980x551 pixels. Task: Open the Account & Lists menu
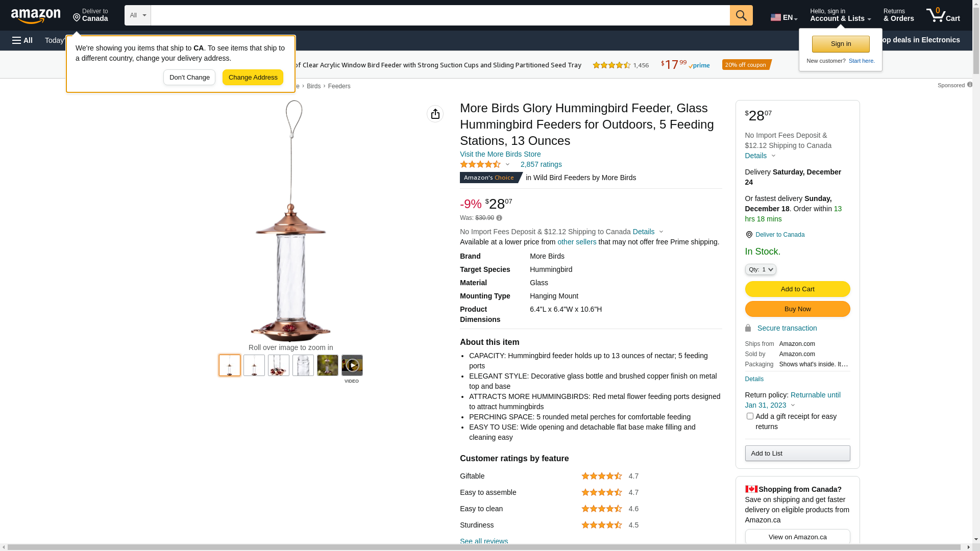(x=840, y=15)
